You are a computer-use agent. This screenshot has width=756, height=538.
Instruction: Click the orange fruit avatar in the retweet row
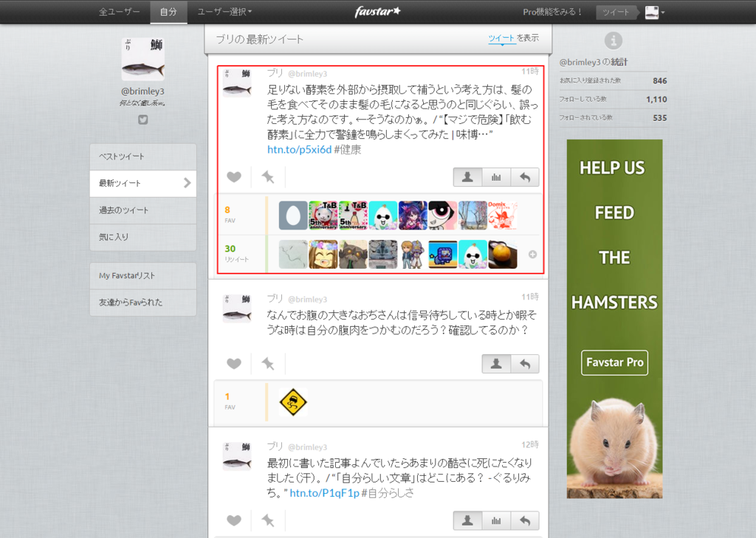tap(502, 254)
